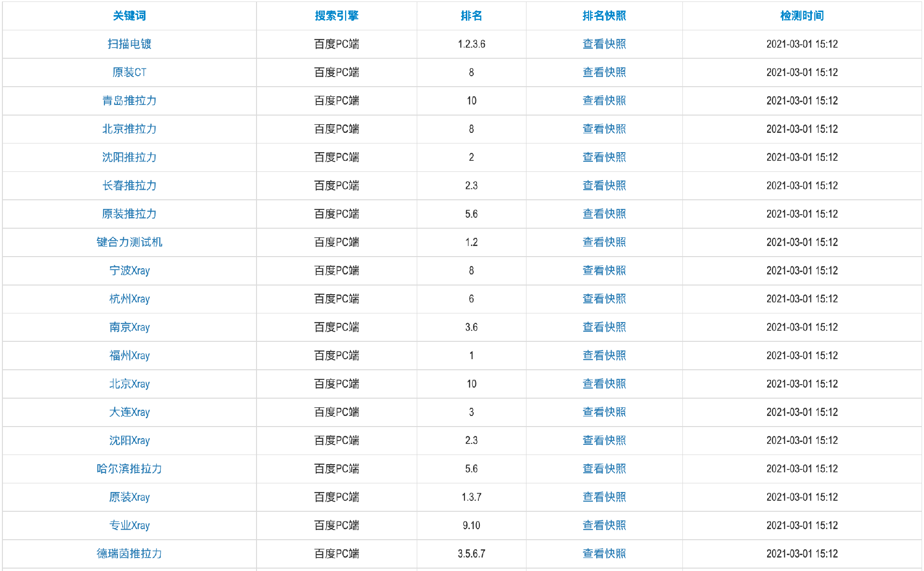The image size is (924, 571).
Task: View 查看快照 snapshot for 扫描电镀
Action: click(x=604, y=44)
